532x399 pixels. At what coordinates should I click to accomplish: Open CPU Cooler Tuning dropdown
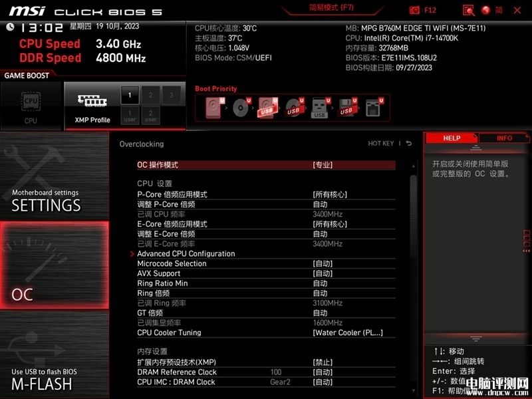point(266,333)
